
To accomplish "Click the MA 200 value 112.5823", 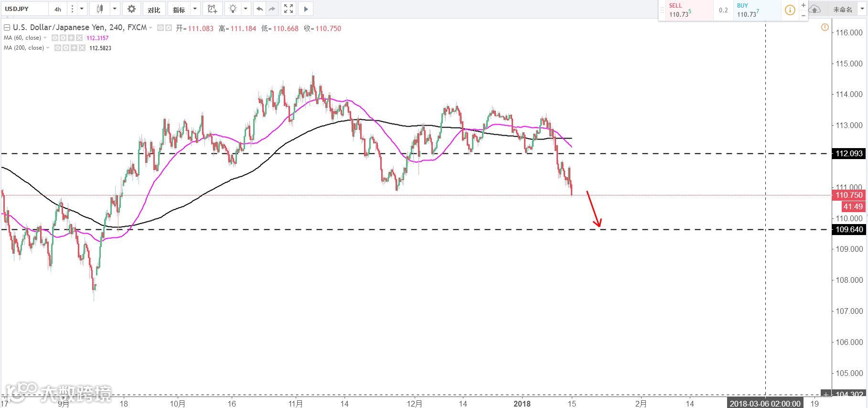I will click(x=100, y=48).
